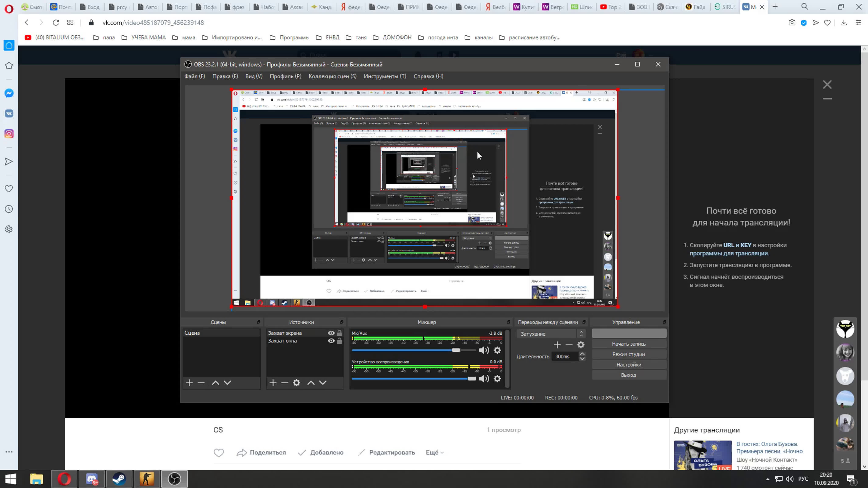868x488 pixels.
Task: Open Ольга Бузова broadcast thumbnail
Action: [703, 455]
